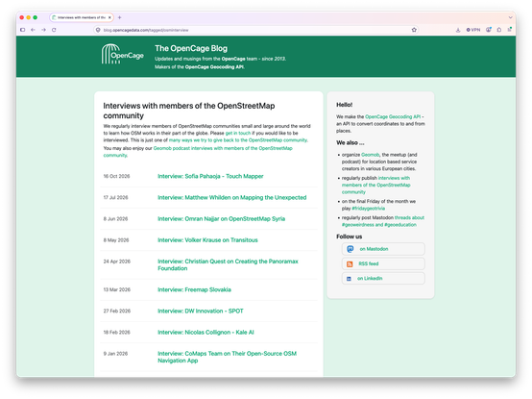Click the 'on LinkedIn' button

(383, 279)
